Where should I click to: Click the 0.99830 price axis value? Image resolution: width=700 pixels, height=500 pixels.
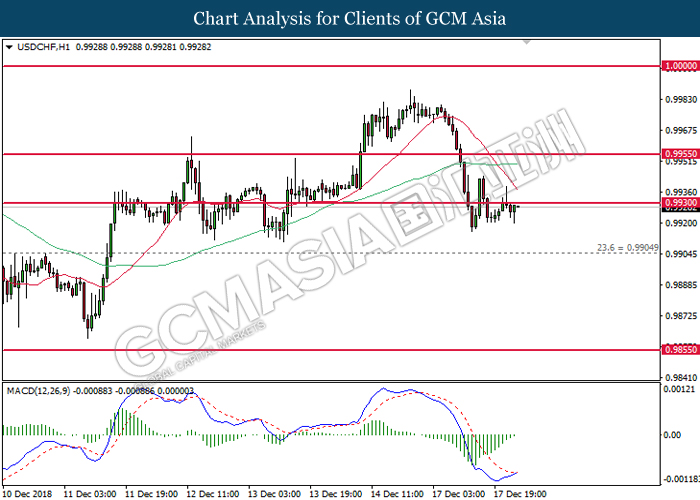681,100
